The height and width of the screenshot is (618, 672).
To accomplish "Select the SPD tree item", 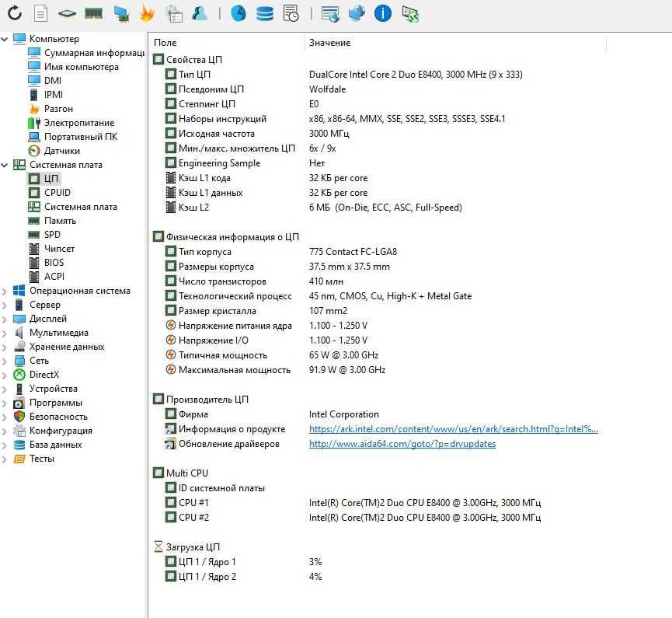I will coord(52,235).
